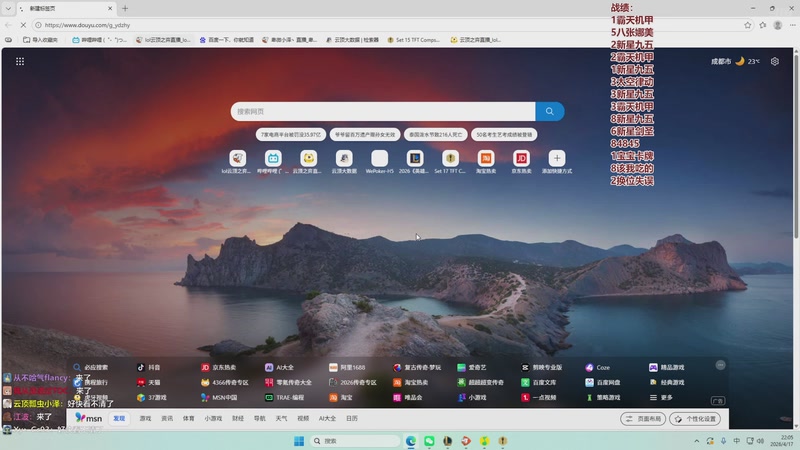Open the 百度网盘 link in site list
Image resolution: width=800 pixels, height=450 pixels.
603,382
